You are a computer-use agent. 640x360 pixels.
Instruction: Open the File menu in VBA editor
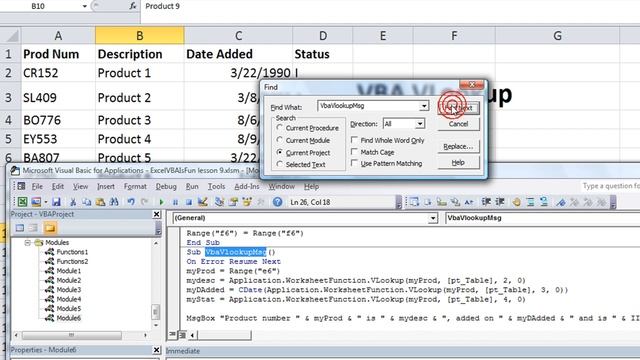click(x=37, y=186)
